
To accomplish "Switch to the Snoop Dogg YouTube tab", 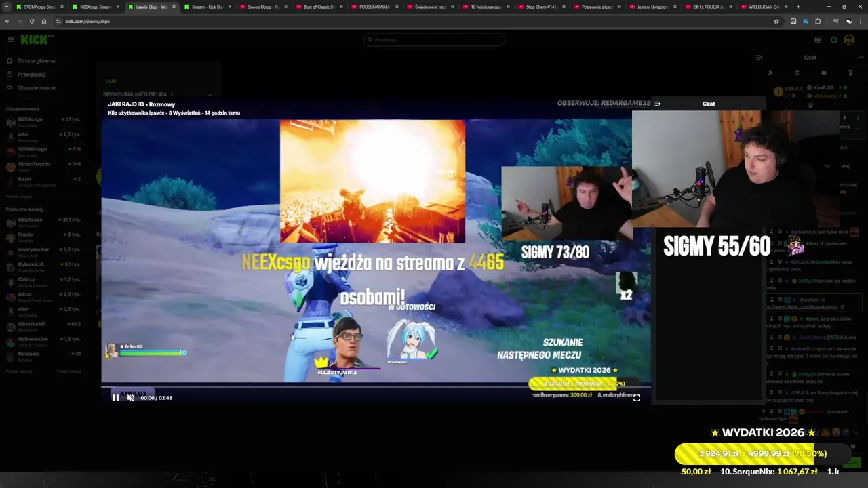I will click(x=263, y=7).
